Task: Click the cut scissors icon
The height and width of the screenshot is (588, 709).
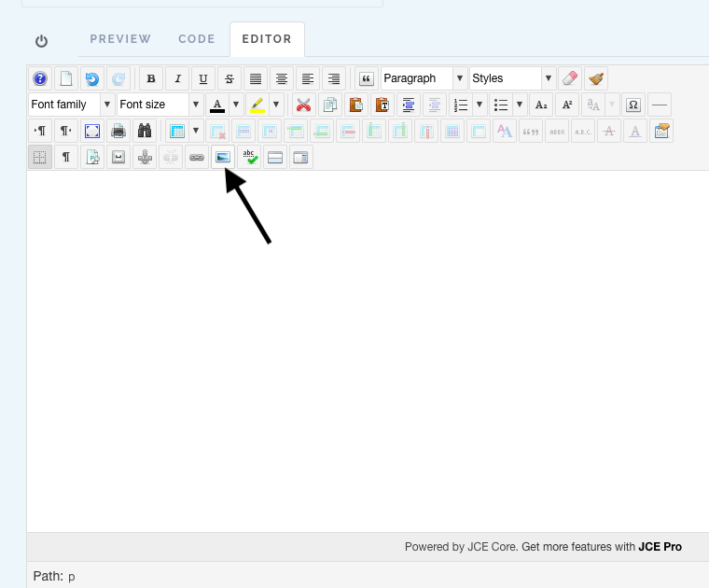Action: click(x=302, y=105)
